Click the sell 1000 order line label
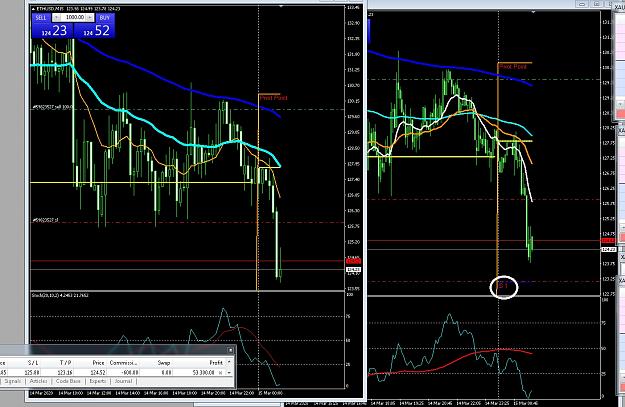Viewport: 625px width, 407px height. [x=52, y=107]
